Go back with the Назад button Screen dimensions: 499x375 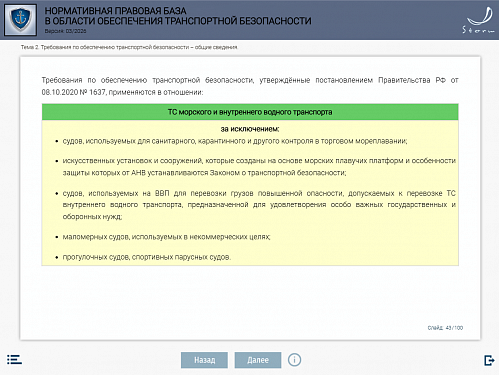coord(204,360)
